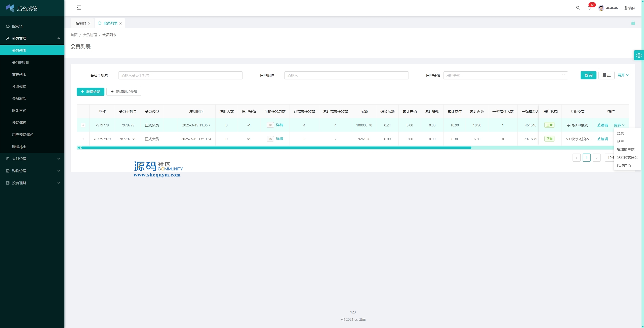Expand 展开 to show more filters
The width and height of the screenshot is (644, 328).
point(623,75)
